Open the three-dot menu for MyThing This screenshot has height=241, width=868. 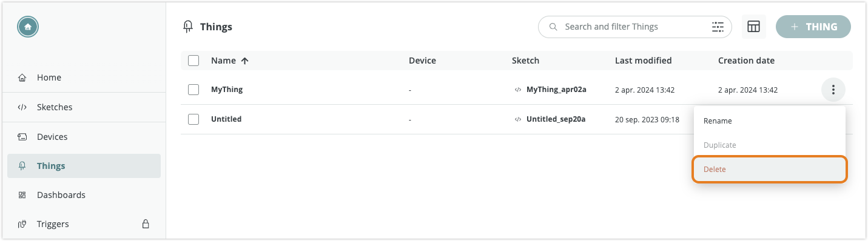coord(833,90)
